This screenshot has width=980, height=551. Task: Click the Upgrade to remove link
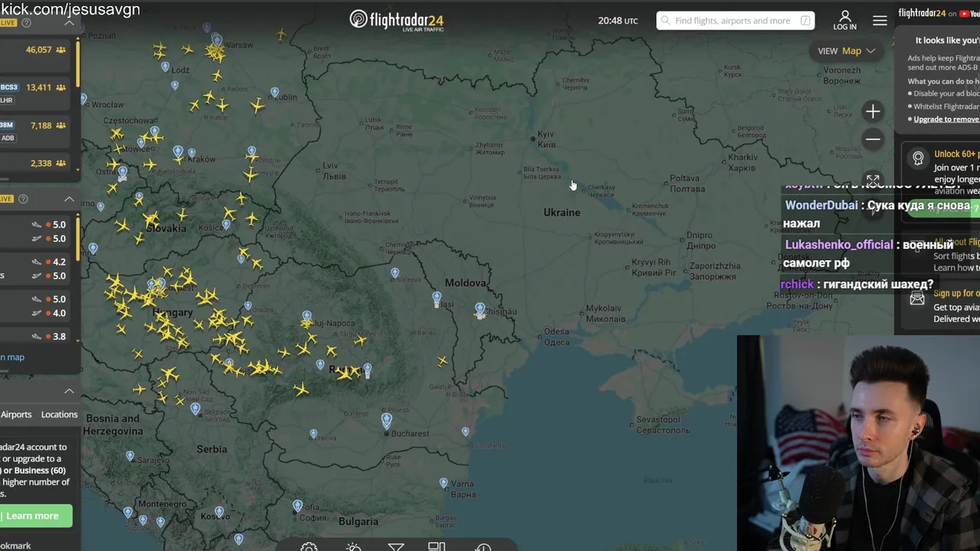coord(946,119)
